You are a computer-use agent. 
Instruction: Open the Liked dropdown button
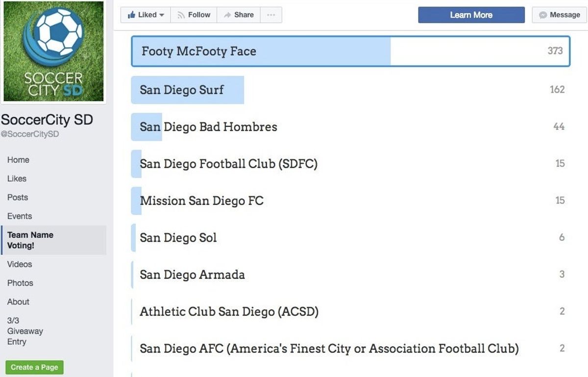click(146, 15)
